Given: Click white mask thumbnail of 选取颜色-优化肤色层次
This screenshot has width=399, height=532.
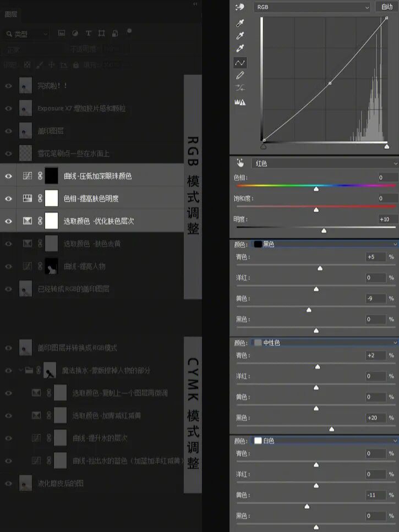Looking at the screenshot, I should point(52,221).
